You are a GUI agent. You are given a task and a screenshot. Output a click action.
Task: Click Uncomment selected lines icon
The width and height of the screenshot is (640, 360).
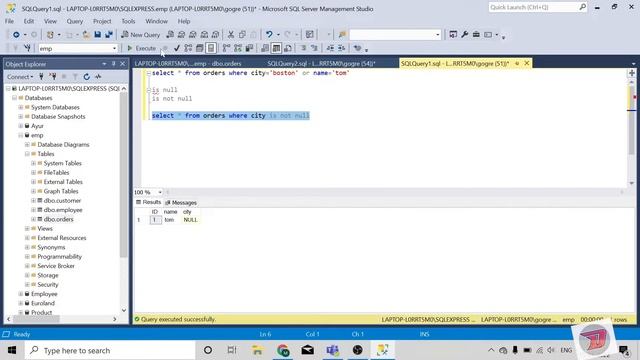(x=314, y=48)
